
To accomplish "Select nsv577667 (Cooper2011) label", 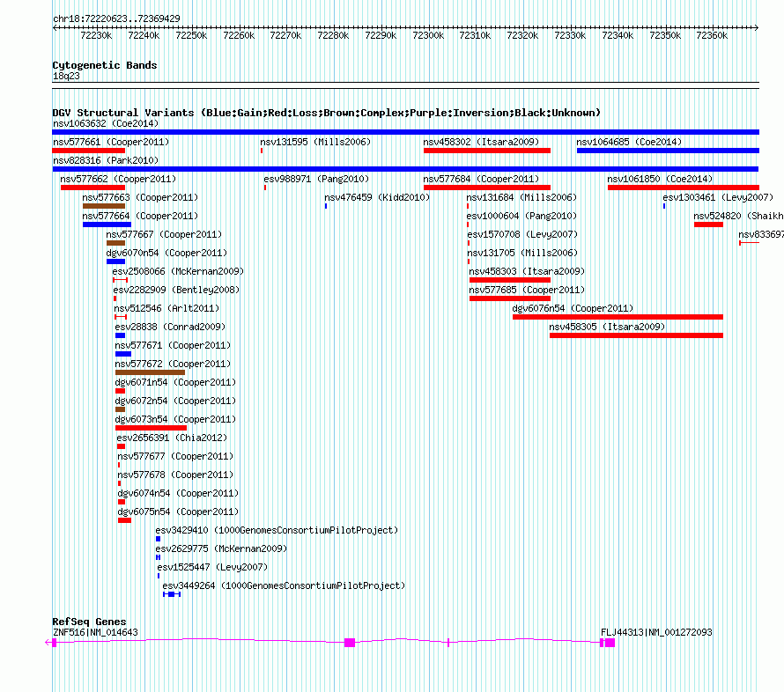I will point(164,234).
